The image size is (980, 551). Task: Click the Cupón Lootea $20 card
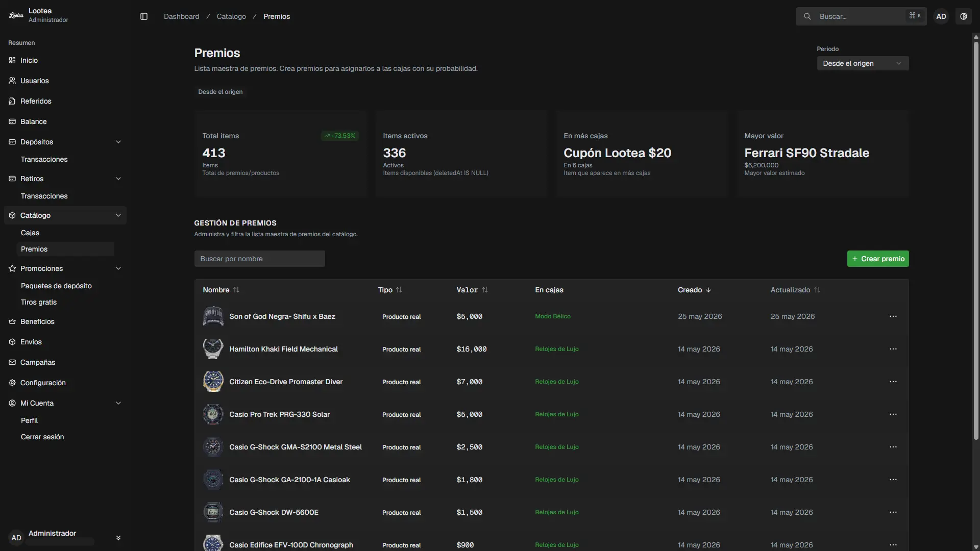pos(642,154)
